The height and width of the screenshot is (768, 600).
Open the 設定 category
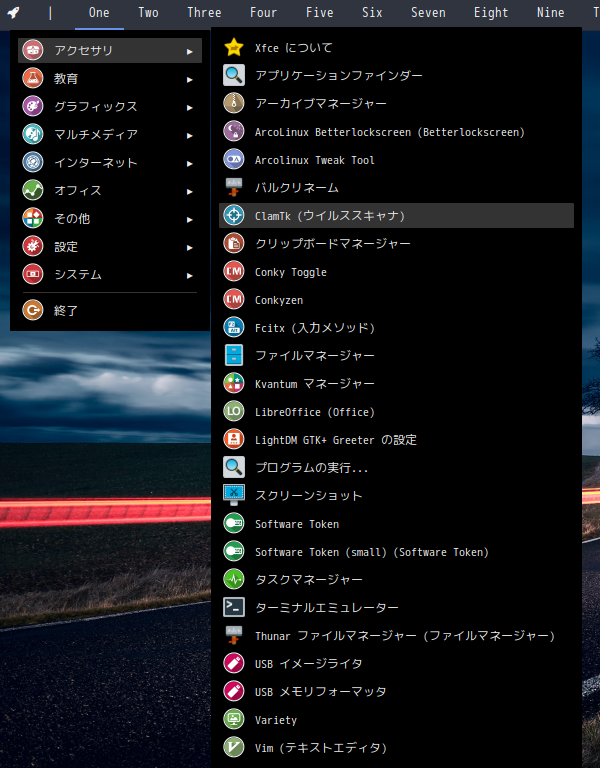(110, 246)
